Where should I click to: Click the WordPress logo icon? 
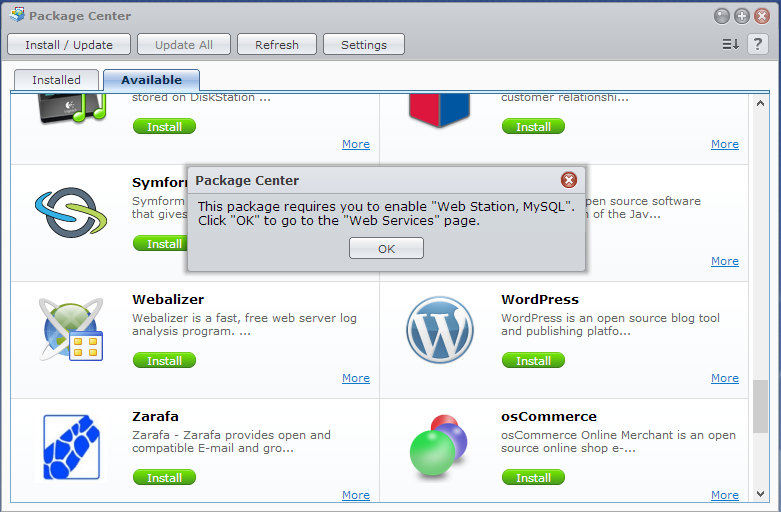point(440,330)
